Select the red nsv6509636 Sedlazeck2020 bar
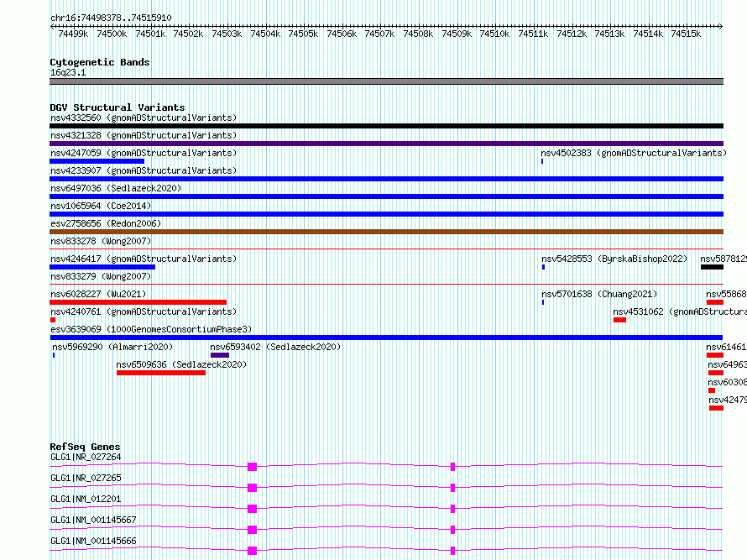This screenshot has width=747, height=560. (x=161, y=373)
